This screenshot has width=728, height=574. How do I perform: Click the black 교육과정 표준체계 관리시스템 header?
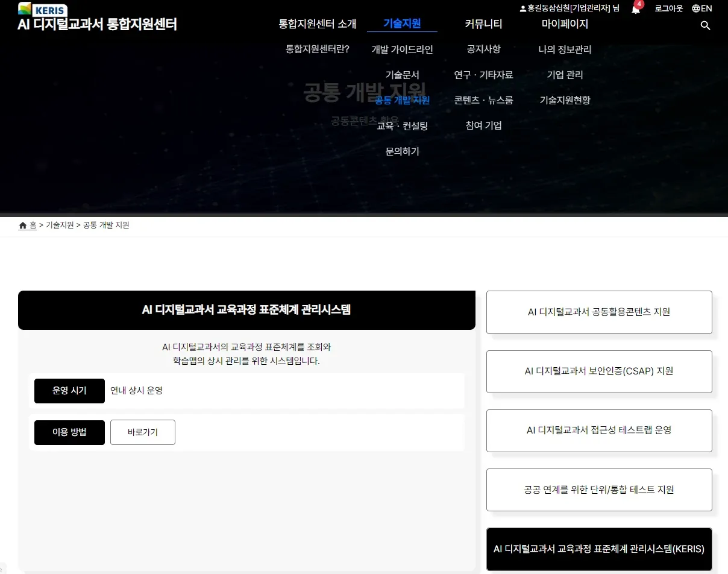coord(246,310)
